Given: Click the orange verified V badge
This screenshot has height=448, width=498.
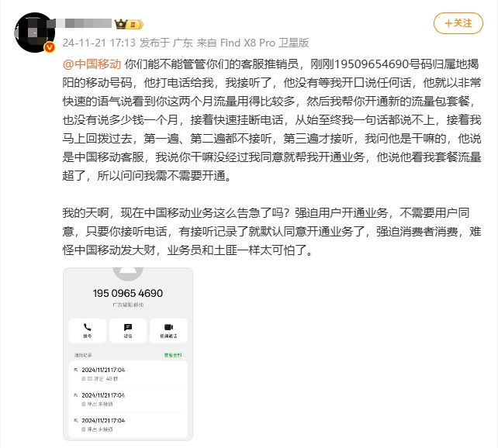Looking at the screenshot, I should [49, 47].
